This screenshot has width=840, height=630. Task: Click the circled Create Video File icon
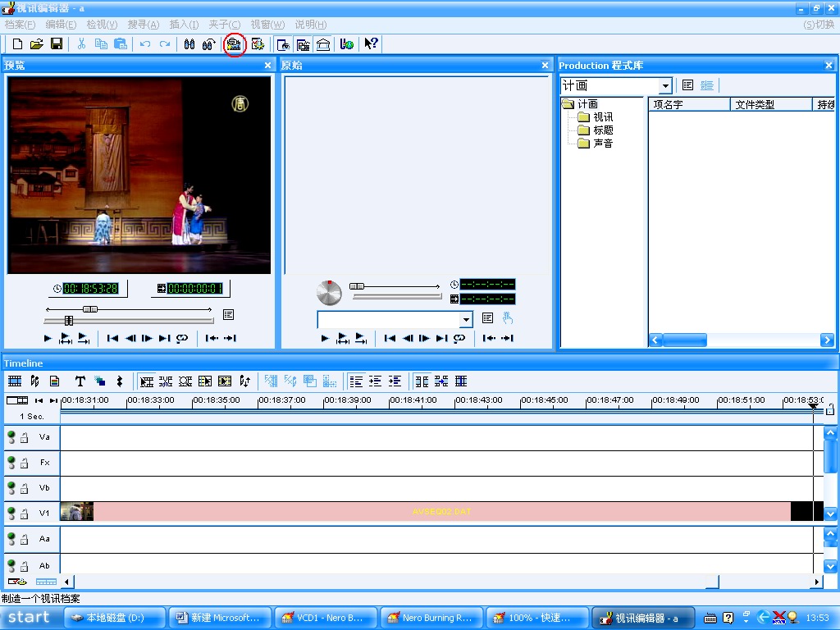click(235, 44)
